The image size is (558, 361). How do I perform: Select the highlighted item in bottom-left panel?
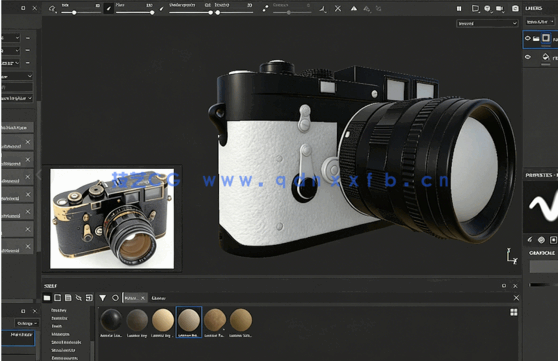point(18,338)
